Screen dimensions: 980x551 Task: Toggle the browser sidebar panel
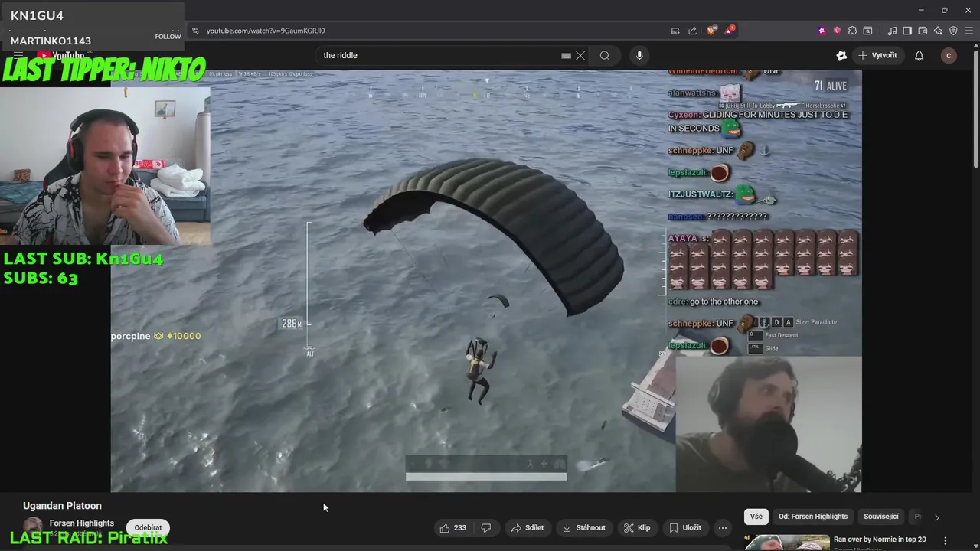tap(907, 31)
